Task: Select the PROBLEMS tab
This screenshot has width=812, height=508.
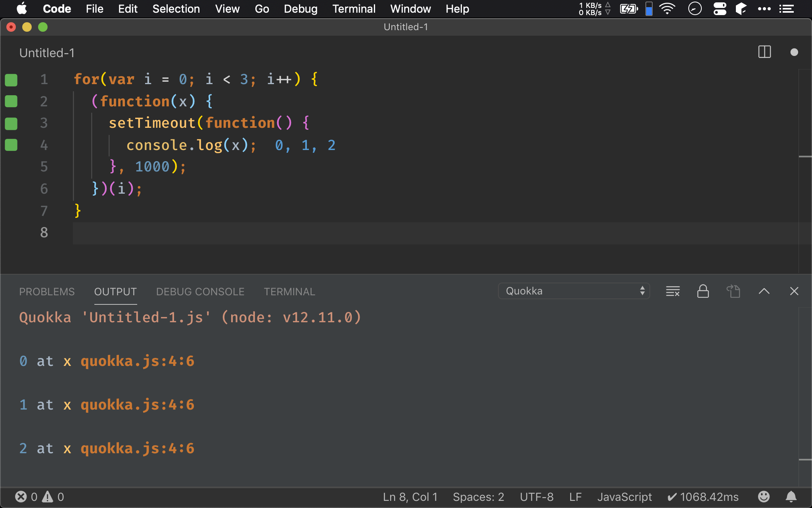Action: [x=47, y=291]
